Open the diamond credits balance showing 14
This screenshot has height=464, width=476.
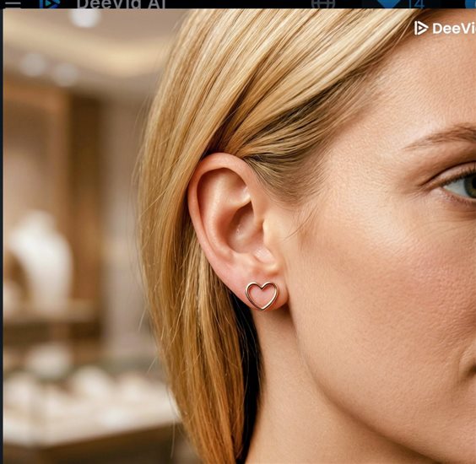click(401, 3)
